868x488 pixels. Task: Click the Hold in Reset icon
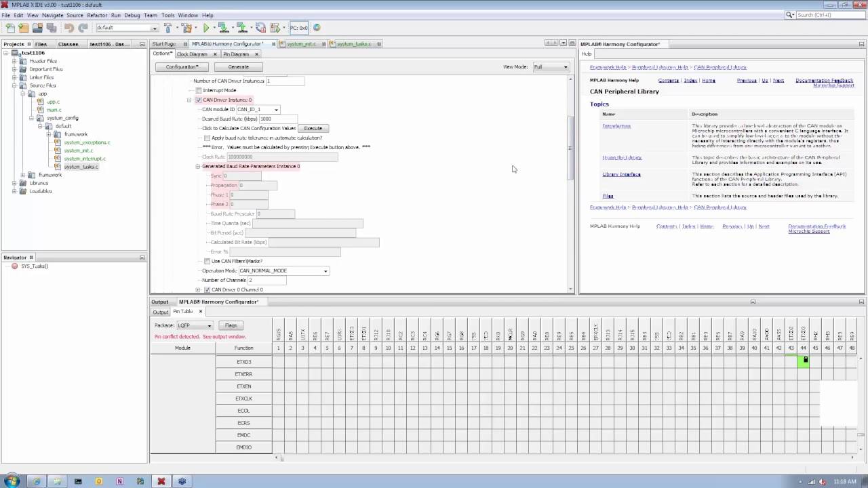tap(260, 28)
